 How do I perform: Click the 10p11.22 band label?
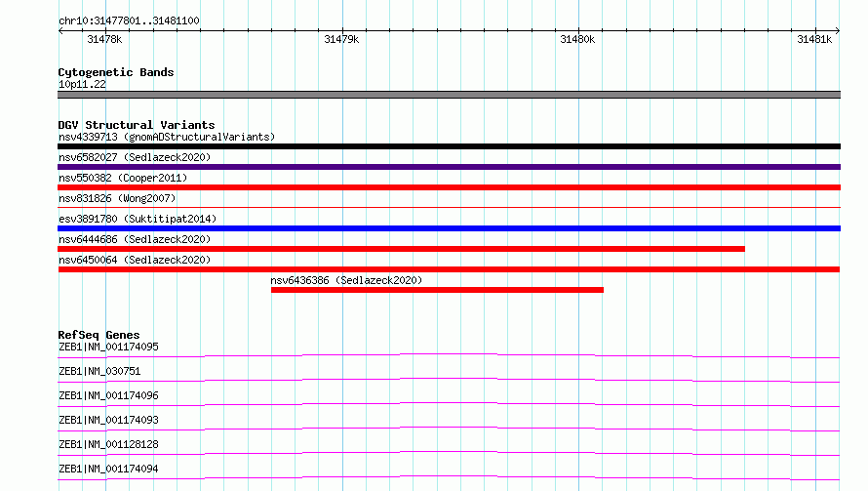pyautogui.click(x=82, y=84)
